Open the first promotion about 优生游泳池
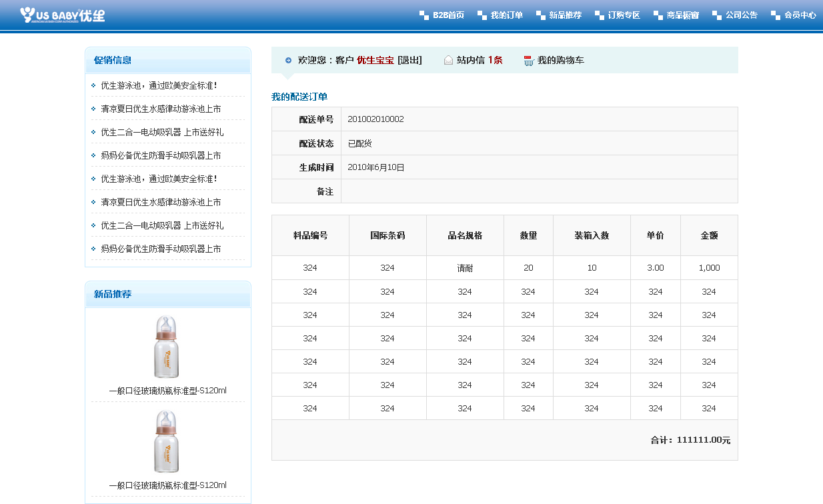Viewport: 823px width, 504px height. [158, 85]
